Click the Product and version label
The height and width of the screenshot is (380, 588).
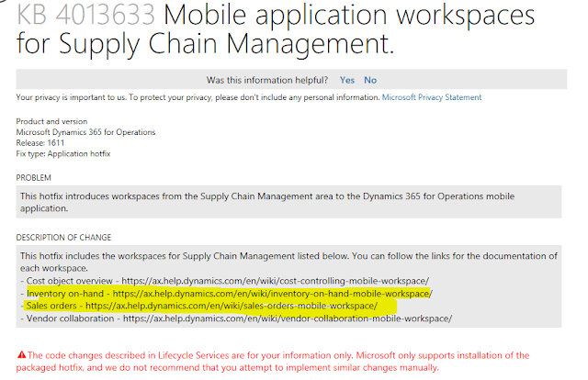click(51, 121)
